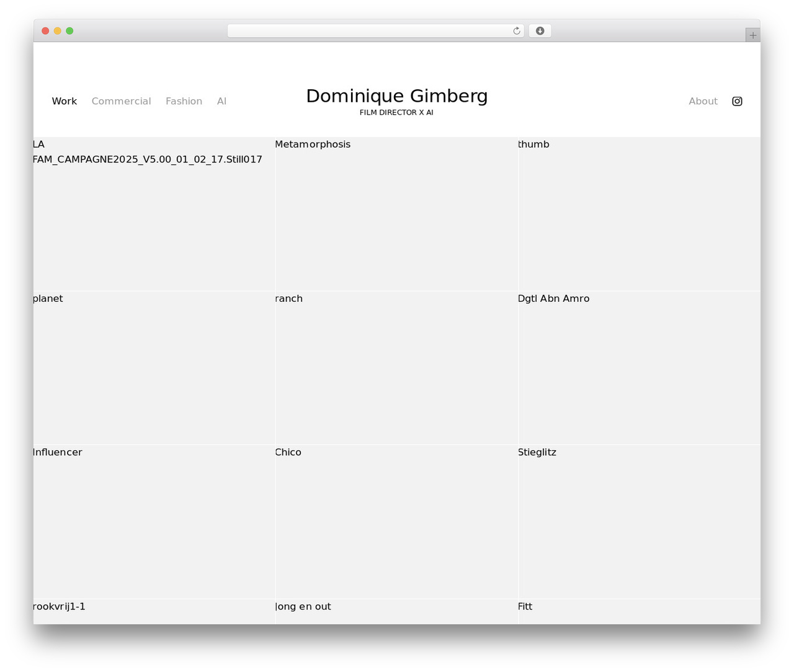This screenshot has width=794, height=672.
Task: Select the Work menu item
Action: 65,101
